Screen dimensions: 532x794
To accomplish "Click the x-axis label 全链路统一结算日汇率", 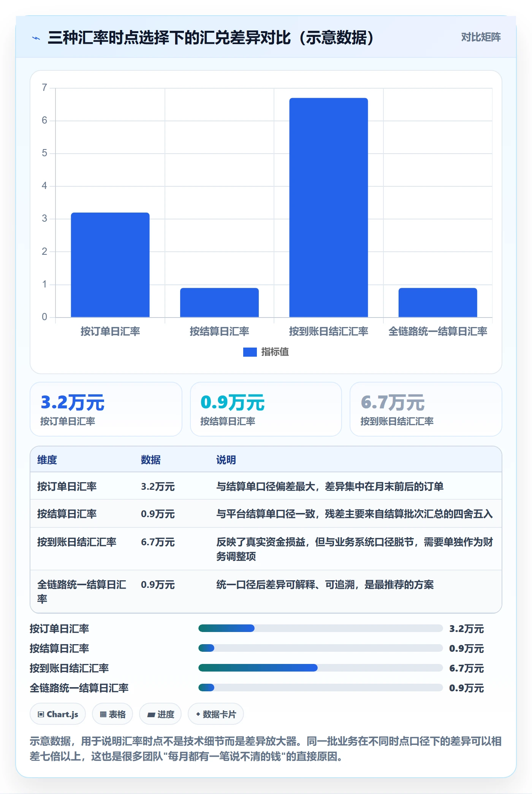I will 438,331.
